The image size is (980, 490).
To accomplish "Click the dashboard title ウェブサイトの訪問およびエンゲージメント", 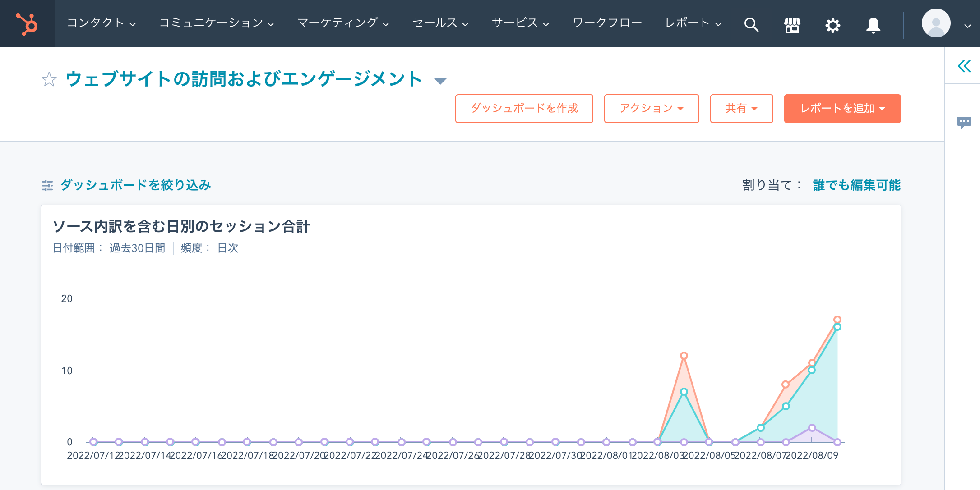I will [x=244, y=79].
